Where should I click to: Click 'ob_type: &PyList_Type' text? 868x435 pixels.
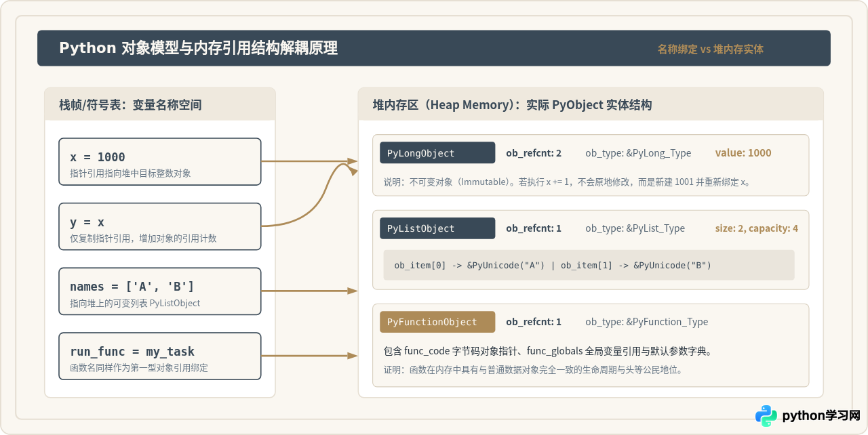(635, 228)
